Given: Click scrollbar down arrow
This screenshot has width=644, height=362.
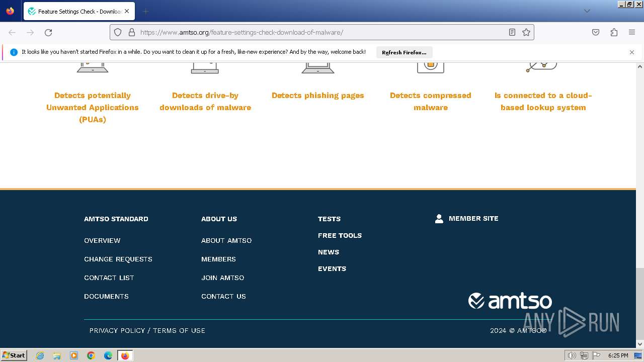Looking at the screenshot, I should coord(640,344).
